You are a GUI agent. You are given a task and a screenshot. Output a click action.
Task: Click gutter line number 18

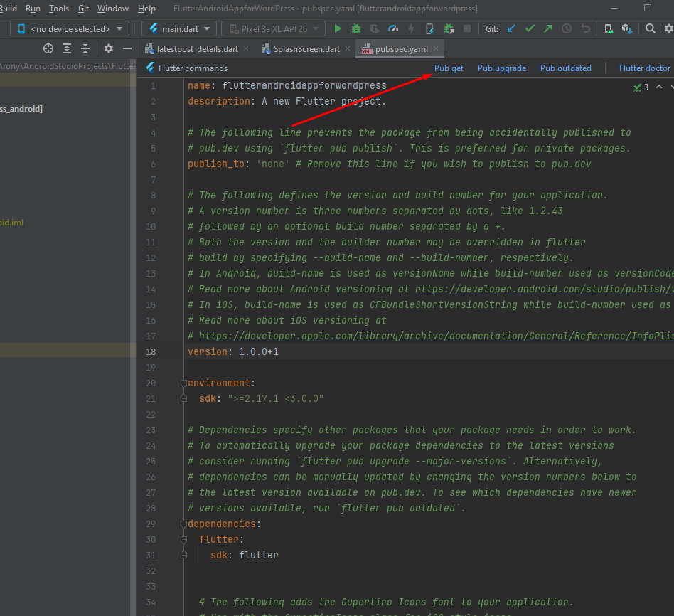151,352
